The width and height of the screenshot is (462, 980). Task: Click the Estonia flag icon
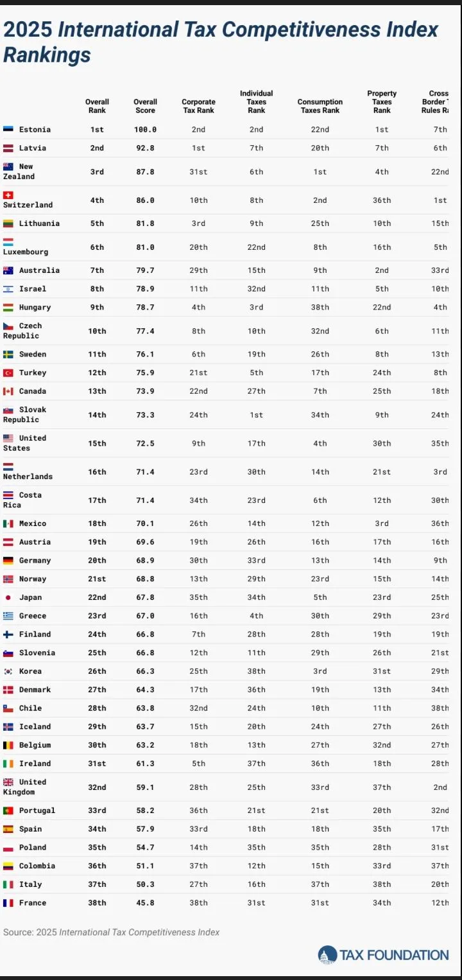click(8, 130)
